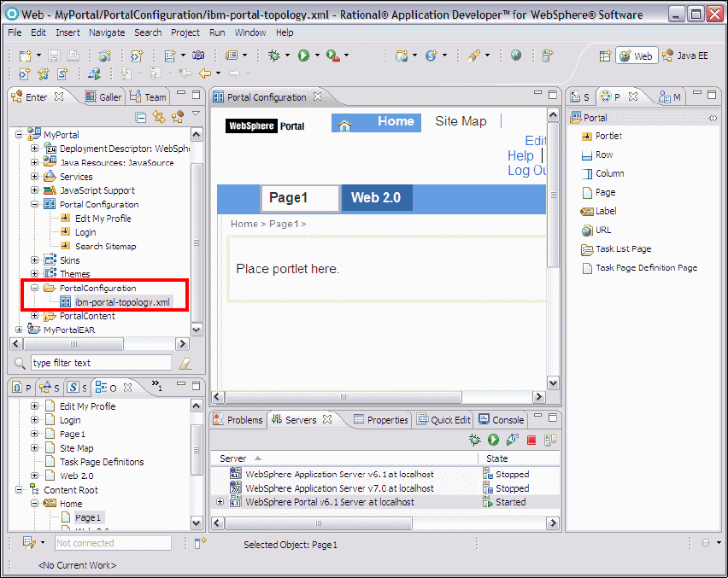The image size is (728, 578).
Task: Click the Save disk icon in toolbar
Action: 55,55
